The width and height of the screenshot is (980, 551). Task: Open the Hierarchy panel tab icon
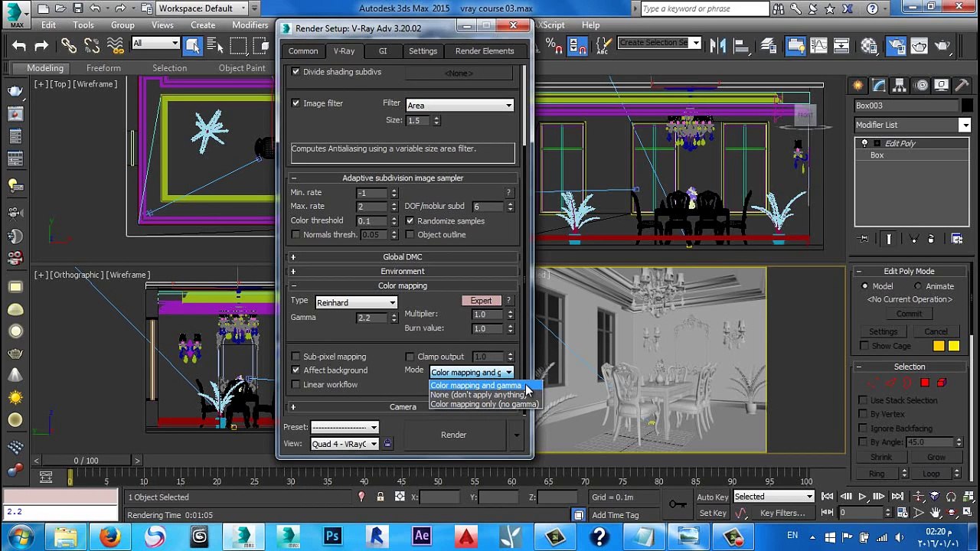900,86
